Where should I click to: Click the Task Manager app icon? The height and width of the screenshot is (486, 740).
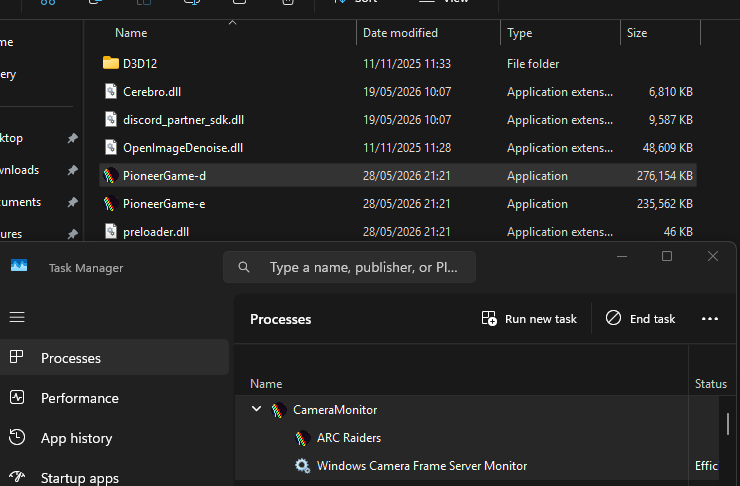point(19,265)
